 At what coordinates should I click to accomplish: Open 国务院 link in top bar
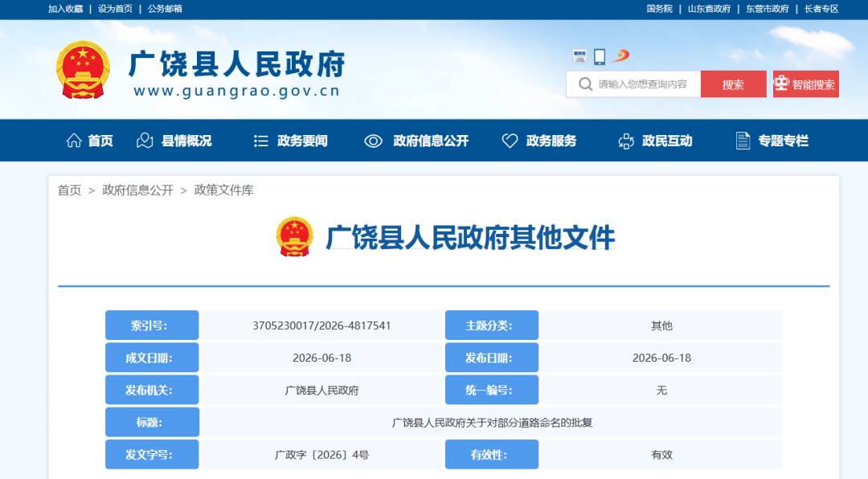[659, 9]
